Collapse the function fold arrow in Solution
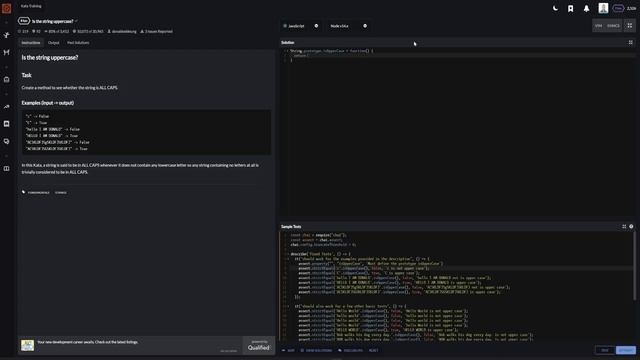 click(287, 51)
